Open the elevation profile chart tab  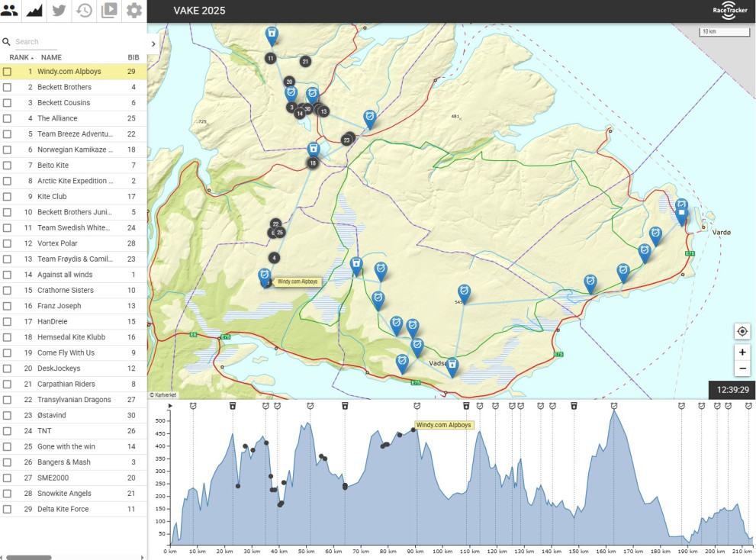pyautogui.click(x=34, y=10)
